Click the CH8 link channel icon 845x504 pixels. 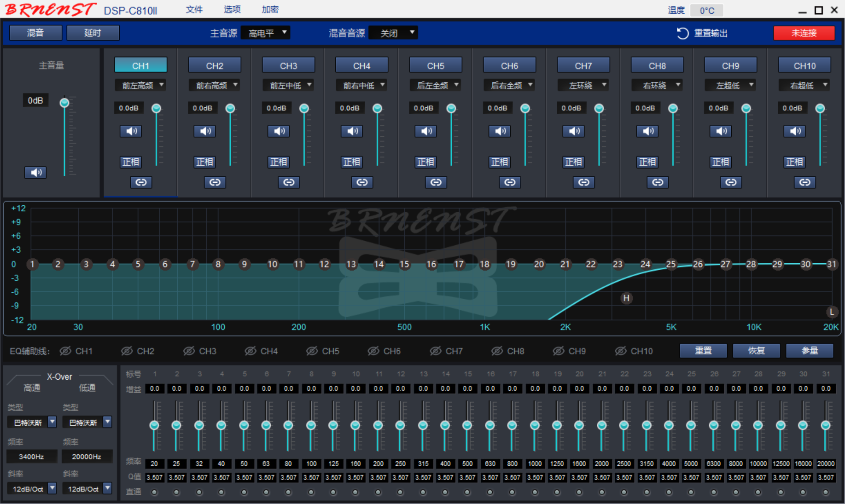pyautogui.click(x=658, y=182)
